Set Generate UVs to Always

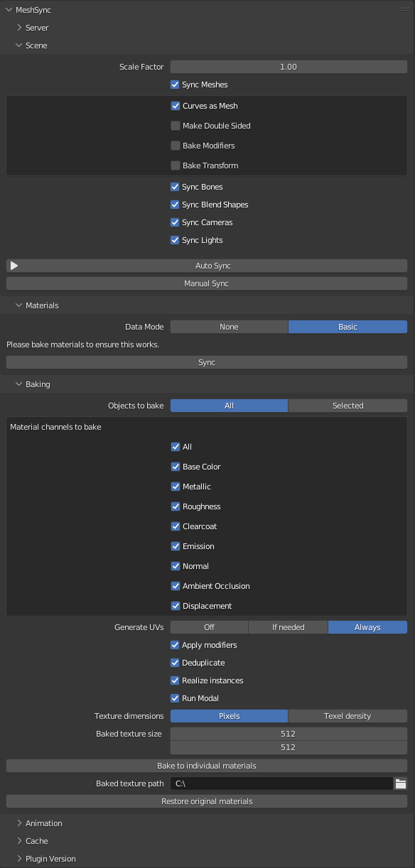(x=367, y=627)
